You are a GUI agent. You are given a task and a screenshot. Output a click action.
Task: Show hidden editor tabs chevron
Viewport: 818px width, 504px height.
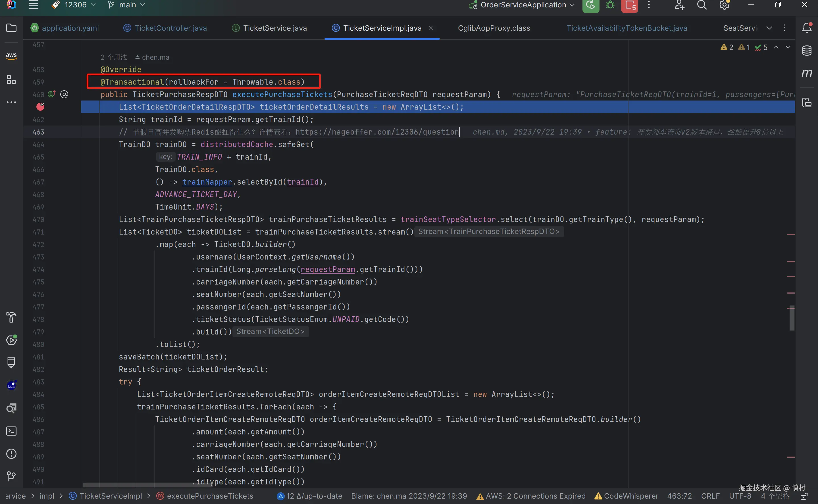(769, 28)
